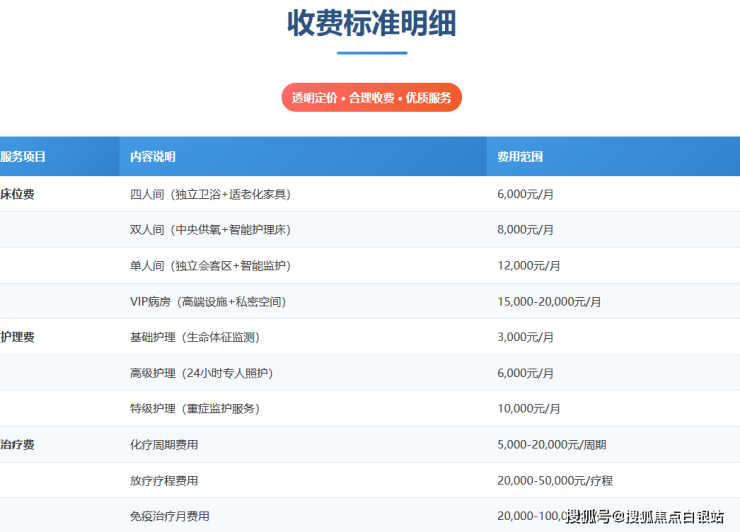This screenshot has width=740, height=532.
Task: Select the 内容说明 column header
Action: (x=152, y=157)
